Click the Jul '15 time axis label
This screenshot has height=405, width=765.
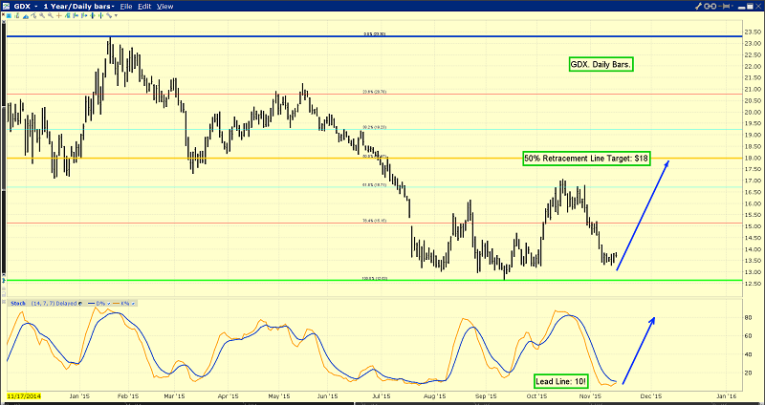click(381, 396)
